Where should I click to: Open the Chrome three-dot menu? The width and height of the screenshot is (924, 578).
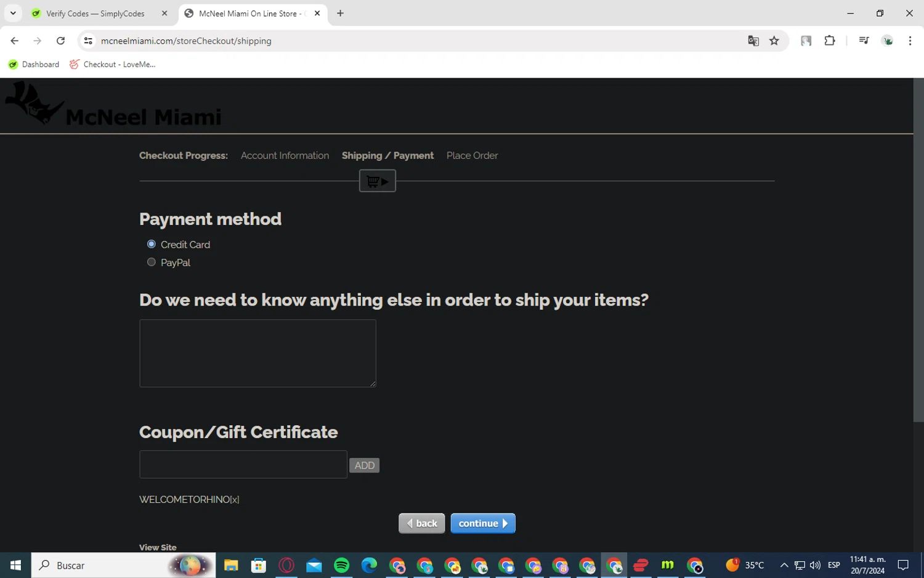[x=910, y=41]
